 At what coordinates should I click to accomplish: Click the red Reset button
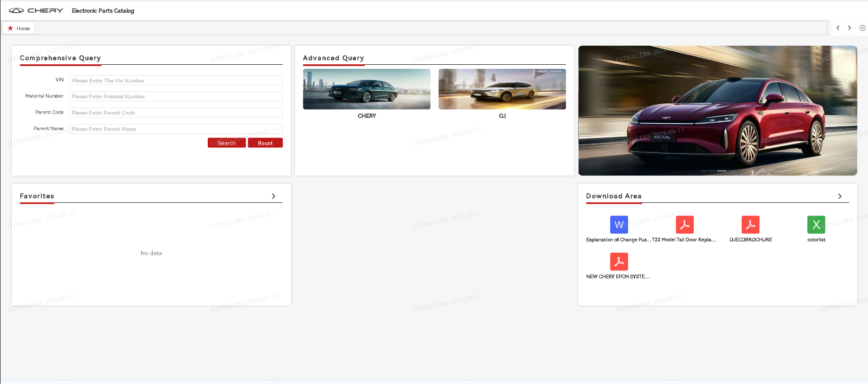point(265,143)
